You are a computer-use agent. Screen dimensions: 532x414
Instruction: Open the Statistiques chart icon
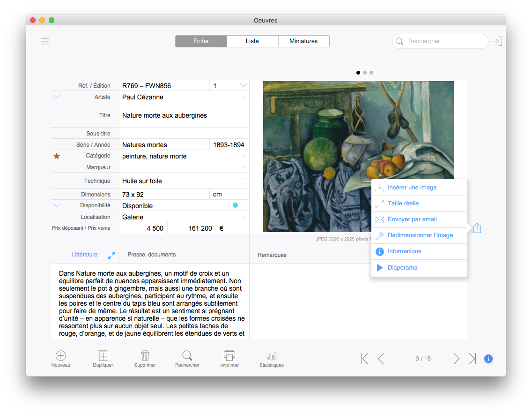click(x=271, y=356)
